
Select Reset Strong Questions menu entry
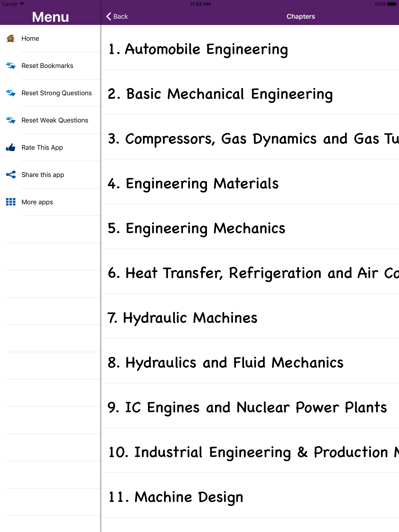click(x=50, y=93)
